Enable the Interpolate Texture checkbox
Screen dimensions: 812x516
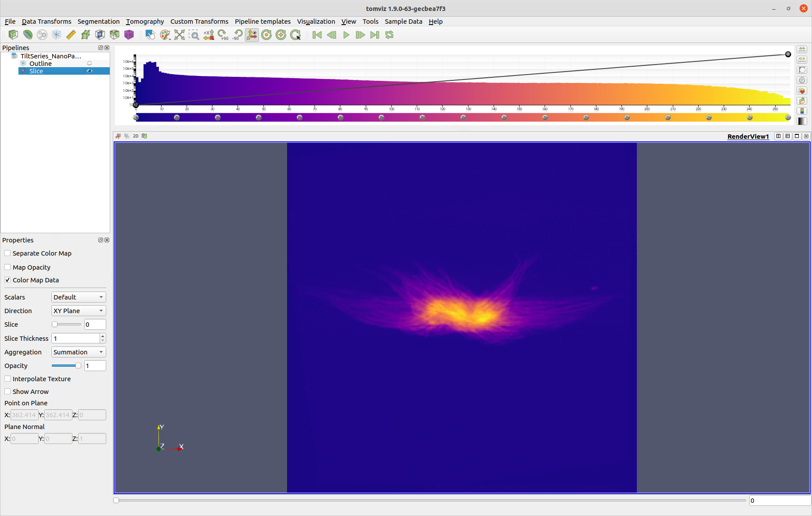click(x=7, y=379)
